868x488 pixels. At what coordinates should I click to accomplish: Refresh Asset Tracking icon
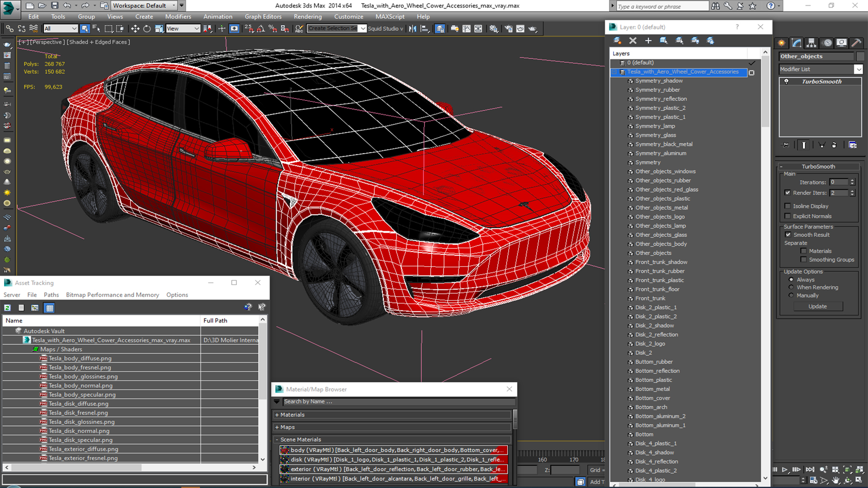[8, 308]
